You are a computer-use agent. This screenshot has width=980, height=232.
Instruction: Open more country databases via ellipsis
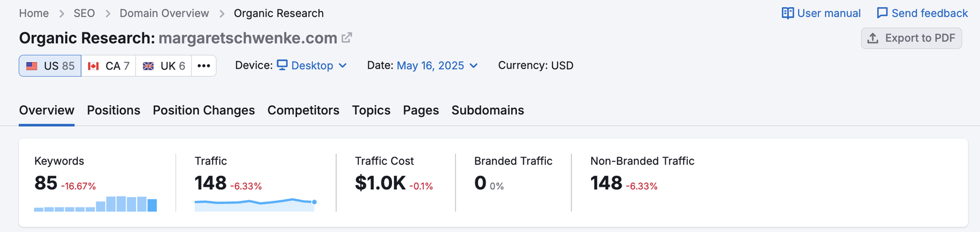pos(204,65)
